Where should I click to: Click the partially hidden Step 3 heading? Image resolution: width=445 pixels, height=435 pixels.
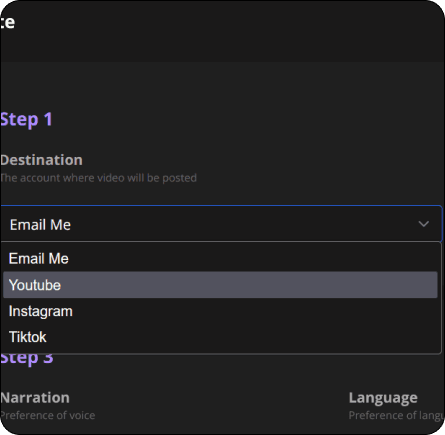pos(27,360)
